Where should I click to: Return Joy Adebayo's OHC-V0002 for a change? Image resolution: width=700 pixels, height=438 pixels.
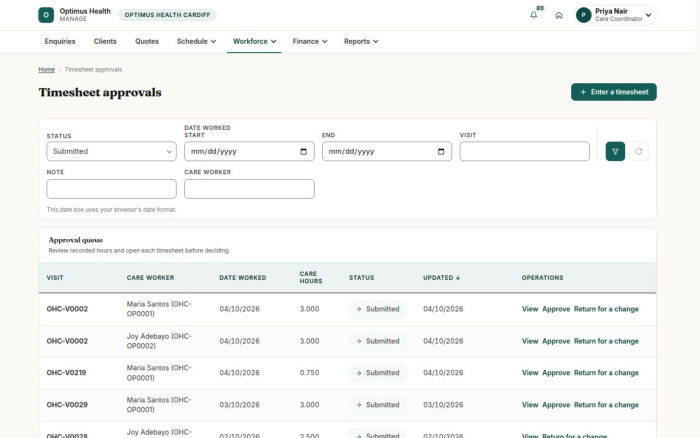click(x=606, y=341)
